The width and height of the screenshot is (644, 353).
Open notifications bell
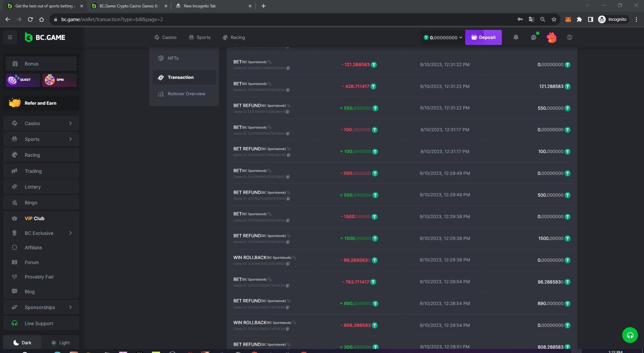click(x=516, y=37)
